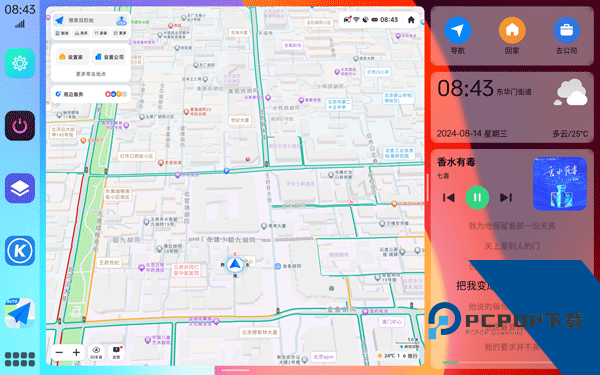Open the app drawer grid icon
Viewport: 600px width, 375px height.
click(x=20, y=359)
